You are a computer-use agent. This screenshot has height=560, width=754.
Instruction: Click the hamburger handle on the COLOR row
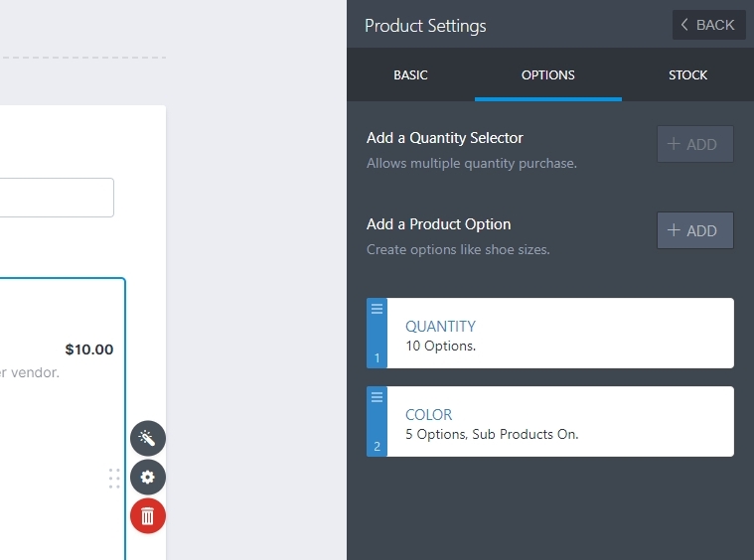[377, 397]
